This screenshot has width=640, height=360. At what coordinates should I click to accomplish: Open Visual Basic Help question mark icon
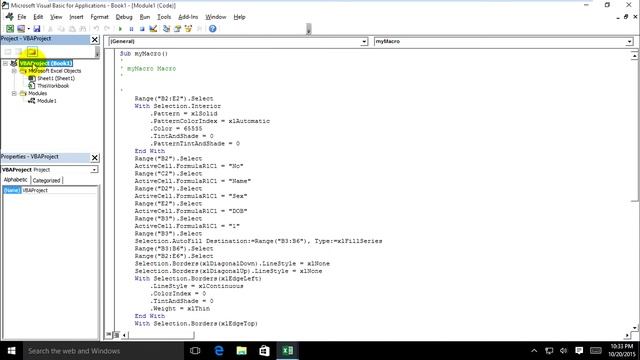point(213,29)
